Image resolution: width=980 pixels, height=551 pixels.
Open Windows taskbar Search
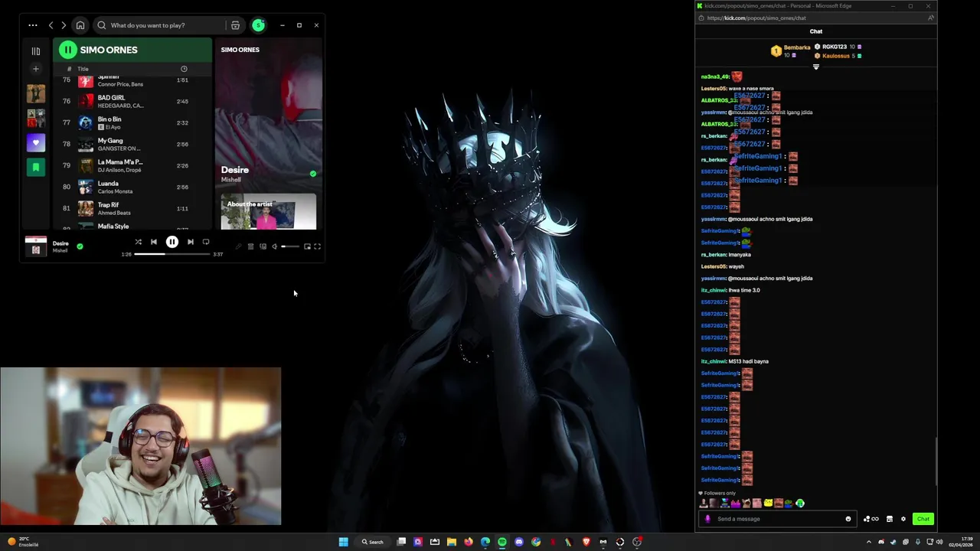tap(373, 542)
